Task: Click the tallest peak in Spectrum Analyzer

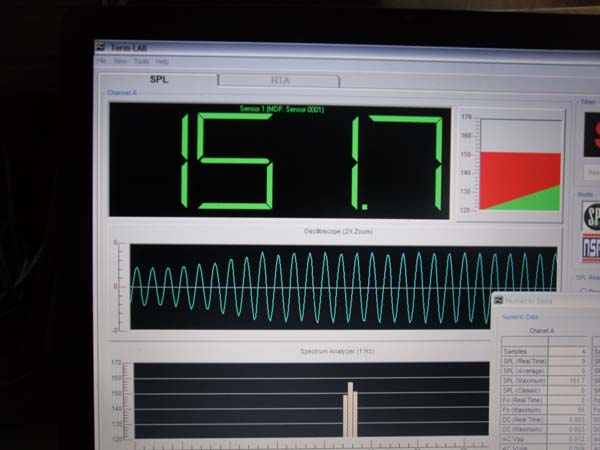Action: coord(350,410)
